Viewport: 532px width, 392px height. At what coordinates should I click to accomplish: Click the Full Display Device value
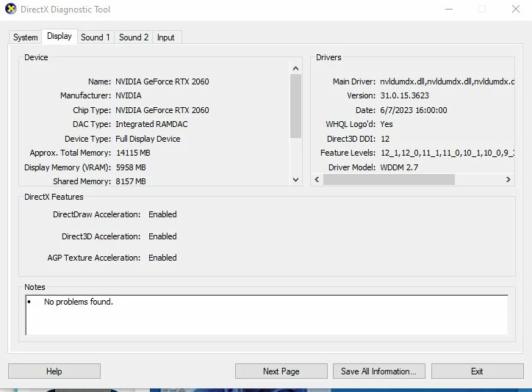pyautogui.click(x=148, y=139)
